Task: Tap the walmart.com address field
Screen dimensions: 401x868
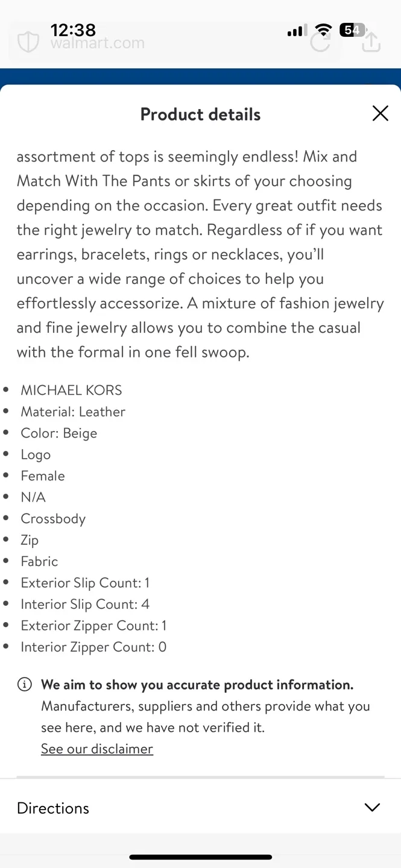Action: 151,43
